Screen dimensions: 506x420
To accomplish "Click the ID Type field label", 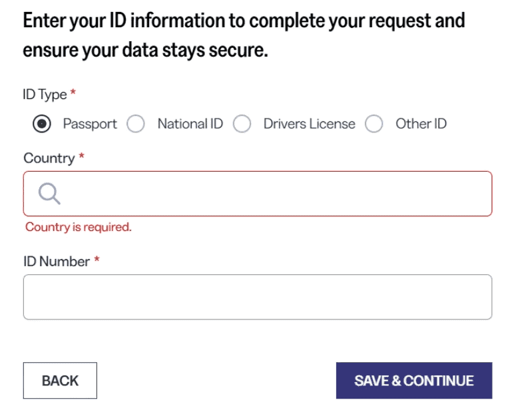I will click(x=45, y=95).
